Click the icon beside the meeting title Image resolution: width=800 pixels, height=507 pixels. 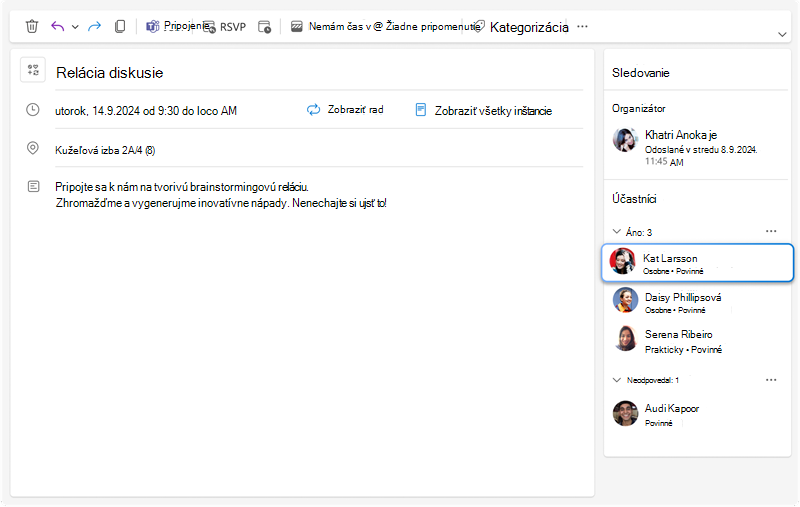click(33, 70)
